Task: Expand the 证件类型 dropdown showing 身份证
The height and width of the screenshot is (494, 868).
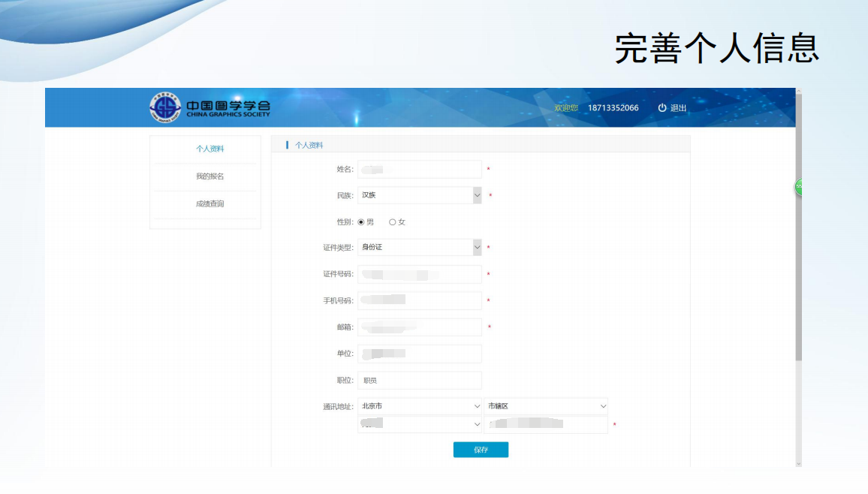Action: pyautogui.click(x=420, y=247)
